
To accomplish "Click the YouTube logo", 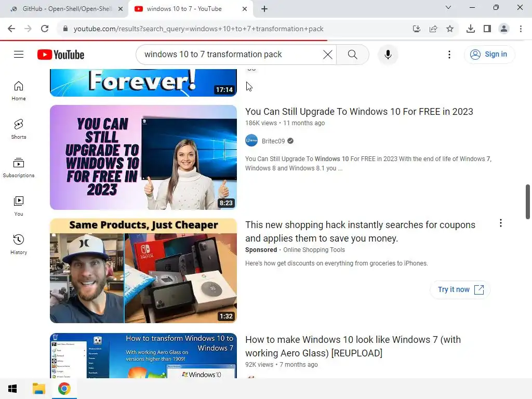I will 61,55.
